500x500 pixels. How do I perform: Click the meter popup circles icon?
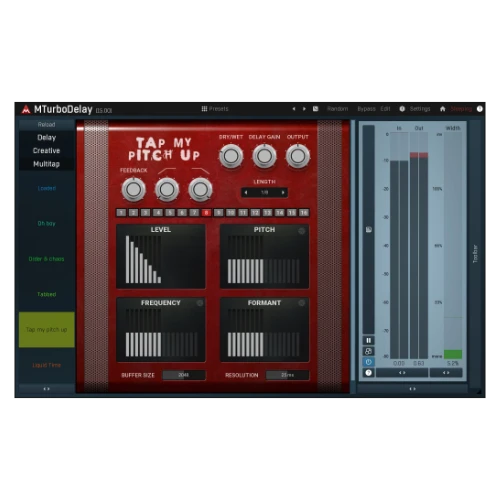368,351
